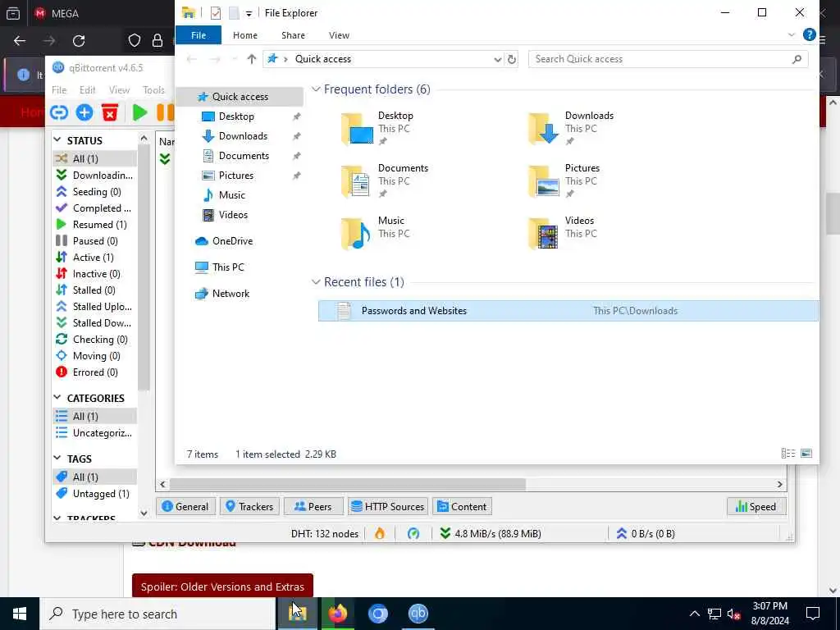Screen dimensions: 840x630
Task: Click the Windows Start button
Action: [20, 614]
